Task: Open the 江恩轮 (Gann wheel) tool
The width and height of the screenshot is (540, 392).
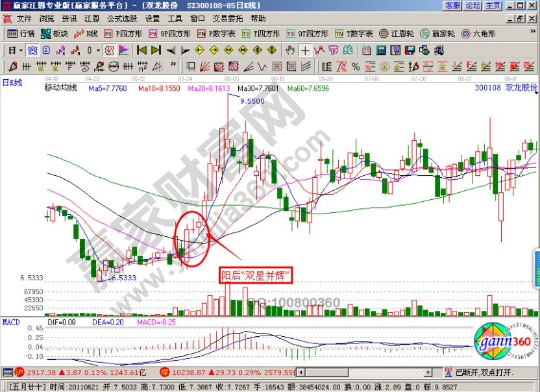Action: click(397, 33)
